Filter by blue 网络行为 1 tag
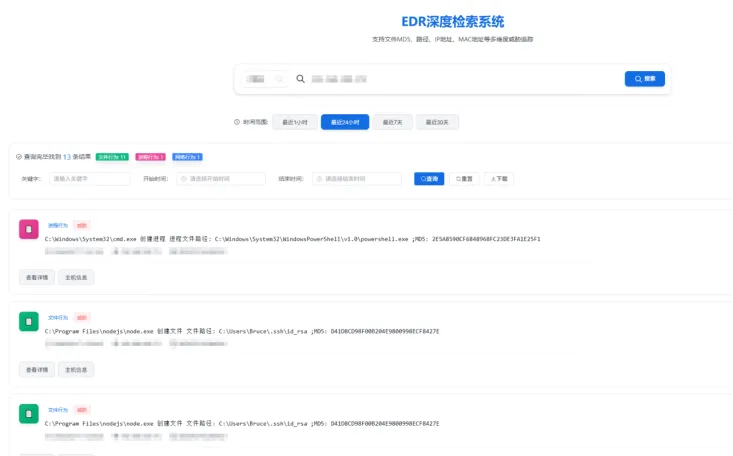This screenshot has width=733, height=456. [x=187, y=157]
